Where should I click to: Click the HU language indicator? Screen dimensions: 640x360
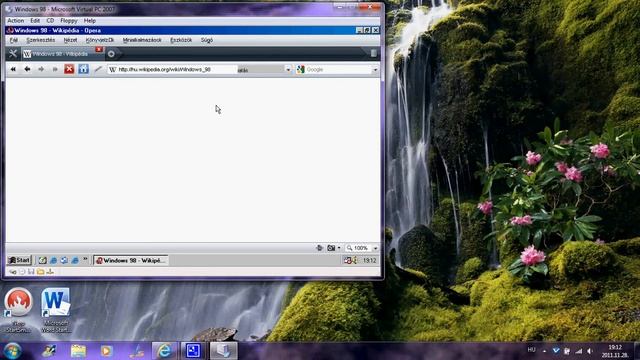coord(531,350)
